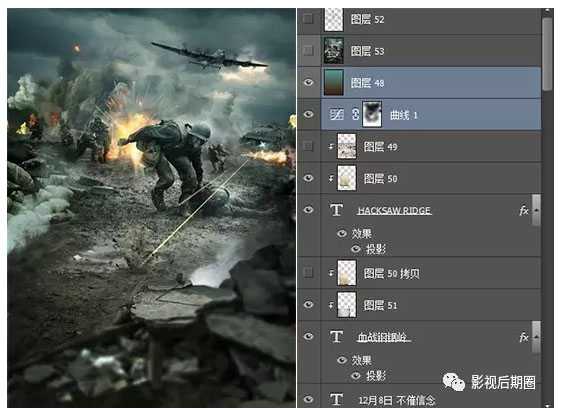The height and width of the screenshot is (414, 562).
Task: Show the hidden 图层 50 拷贝 layer
Action: [x=308, y=273]
